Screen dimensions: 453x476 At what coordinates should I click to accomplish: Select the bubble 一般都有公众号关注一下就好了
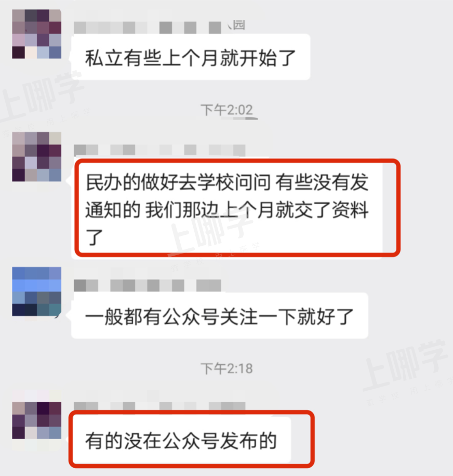coord(220,316)
